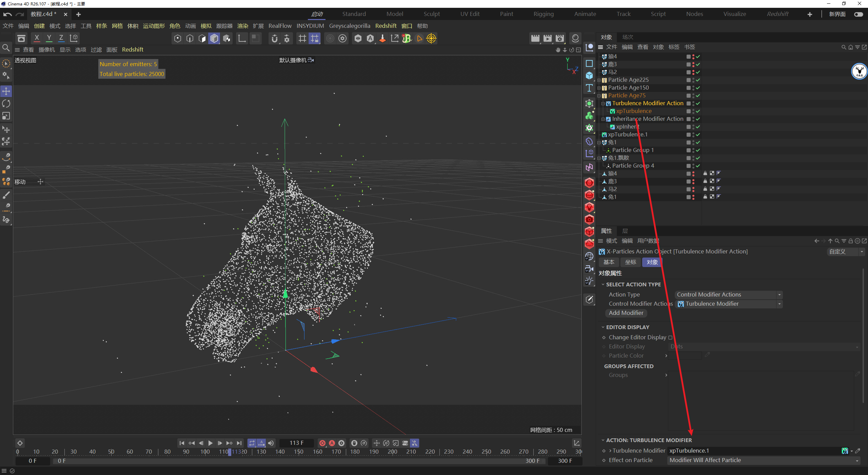The height and width of the screenshot is (475, 868).
Task: Click the Add Modifier button
Action: (x=626, y=313)
